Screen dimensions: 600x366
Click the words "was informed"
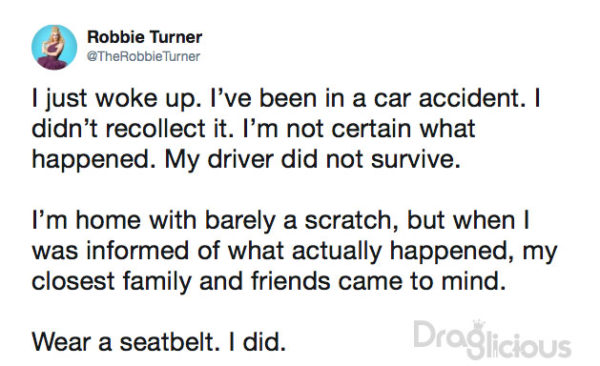(x=110, y=251)
